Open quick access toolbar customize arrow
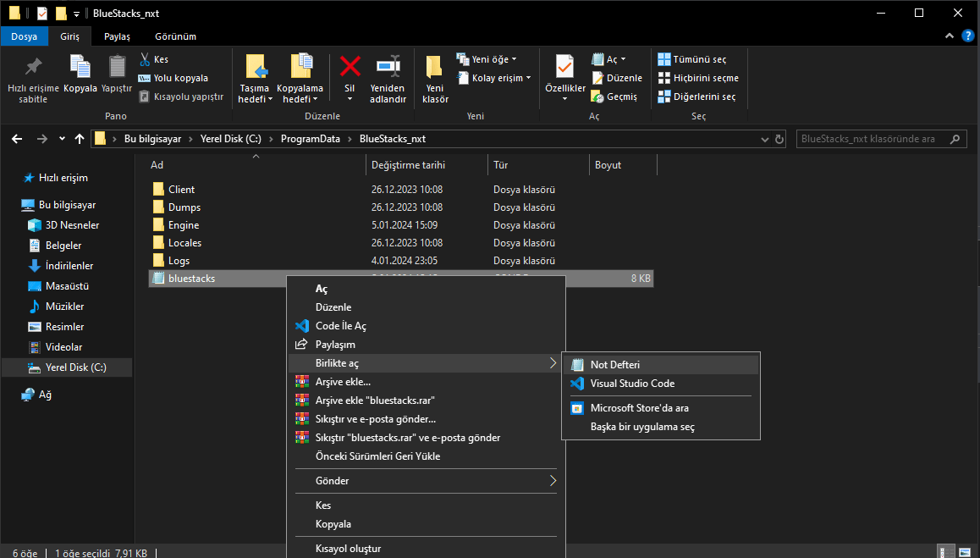980x558 pixels. point(76,14)
